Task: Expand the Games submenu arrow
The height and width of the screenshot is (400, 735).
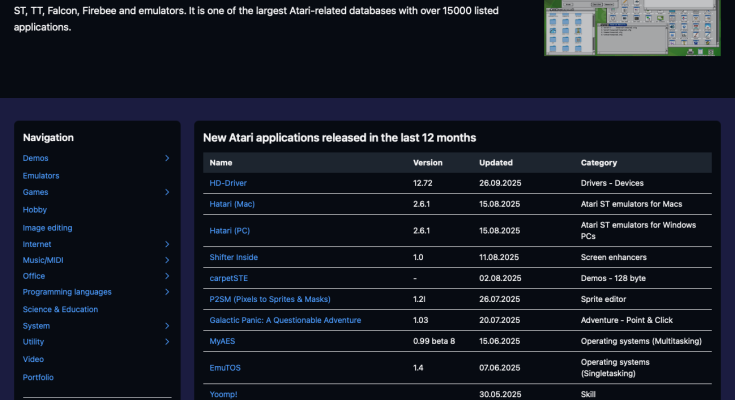Action: 167,192
